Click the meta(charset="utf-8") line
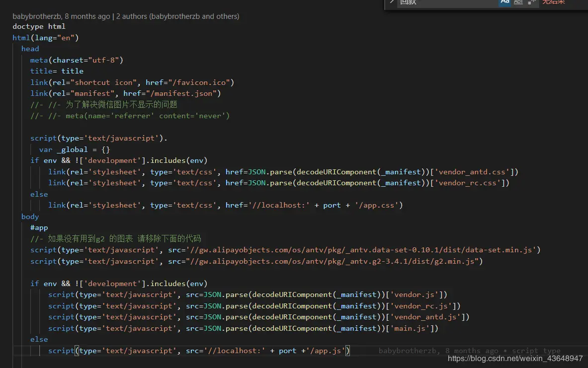 coord(77,60)
